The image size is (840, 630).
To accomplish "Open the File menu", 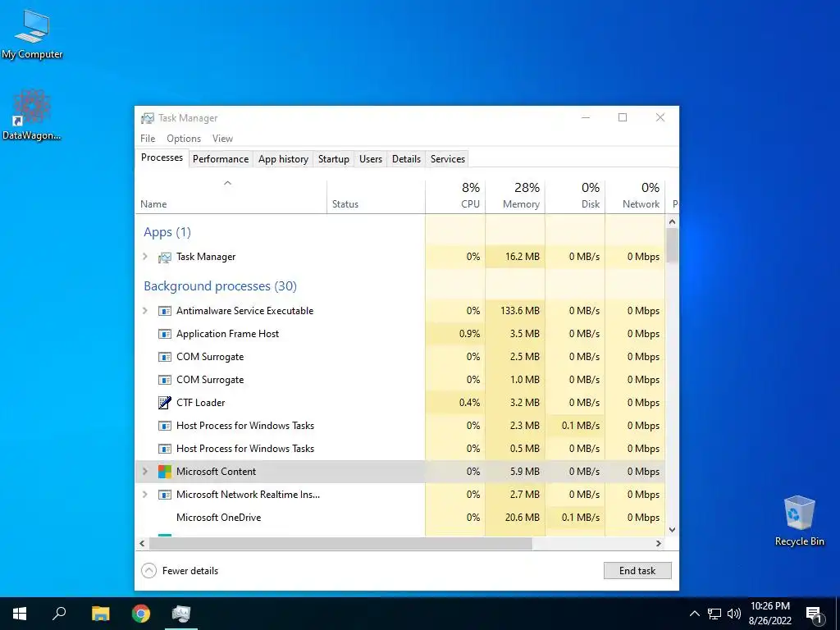I will pyautogui.click(x=148, y=138).
